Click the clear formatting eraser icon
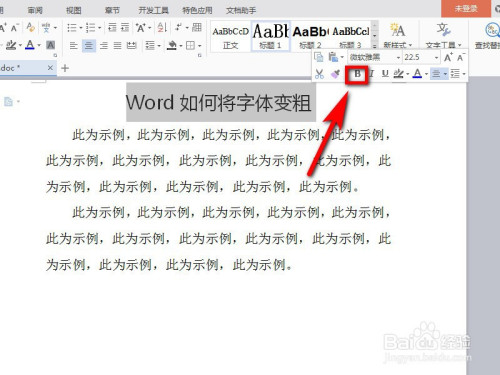This screenshot has height=375, width=500. point(30,27)
